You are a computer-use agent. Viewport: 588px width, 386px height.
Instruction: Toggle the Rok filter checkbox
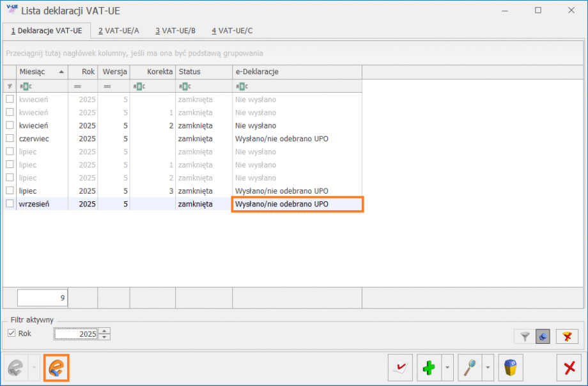click(x=11, y=334)
